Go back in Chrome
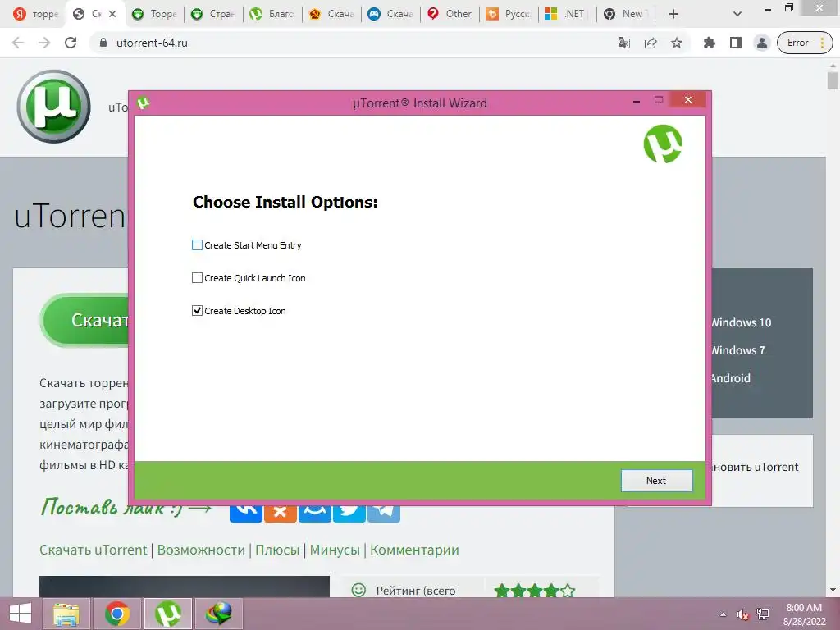The image size is (840, 630). pos(18,43)
